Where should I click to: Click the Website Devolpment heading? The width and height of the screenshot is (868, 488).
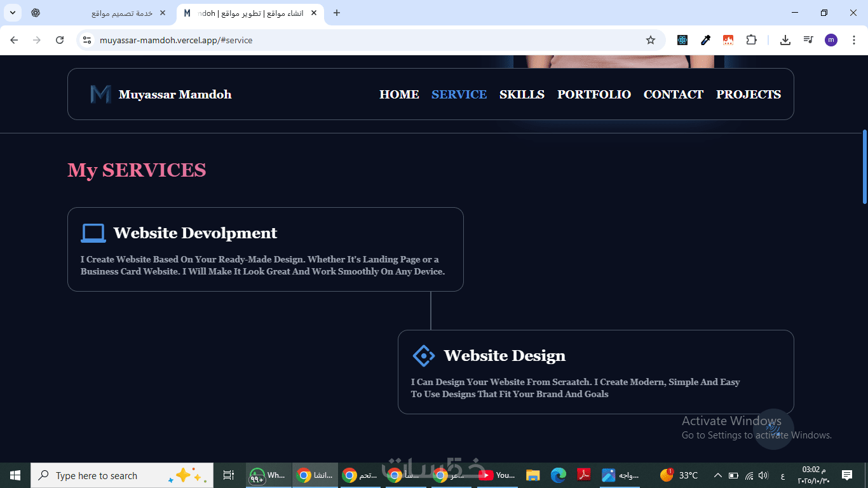195,233
